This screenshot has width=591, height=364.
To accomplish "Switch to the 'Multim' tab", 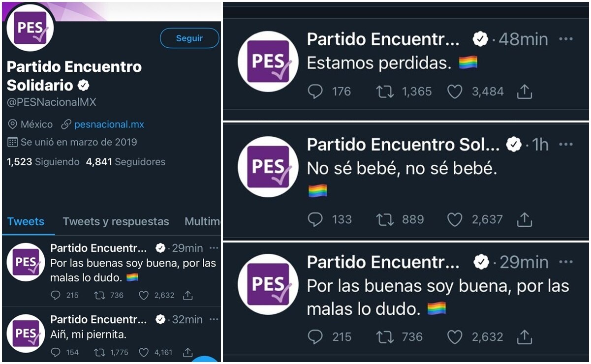I will click(202, 222).
